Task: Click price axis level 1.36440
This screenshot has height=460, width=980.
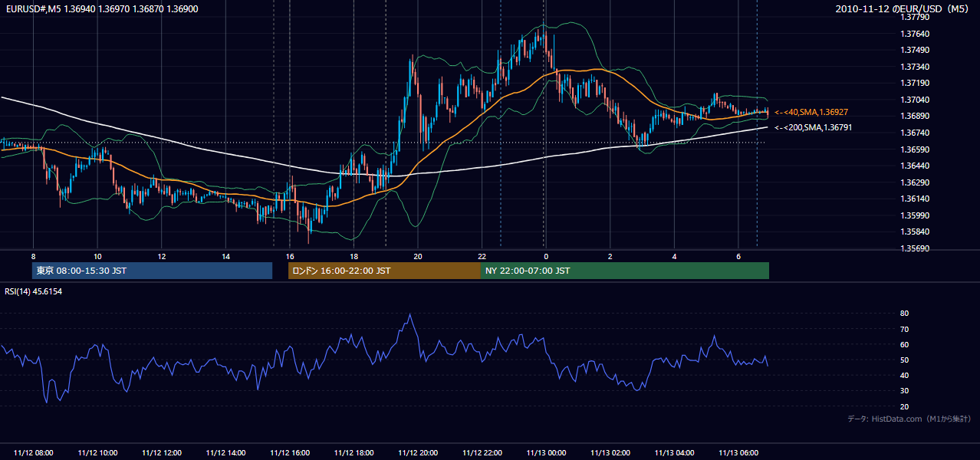Action: pyautogui.click(x=916, y=166)
